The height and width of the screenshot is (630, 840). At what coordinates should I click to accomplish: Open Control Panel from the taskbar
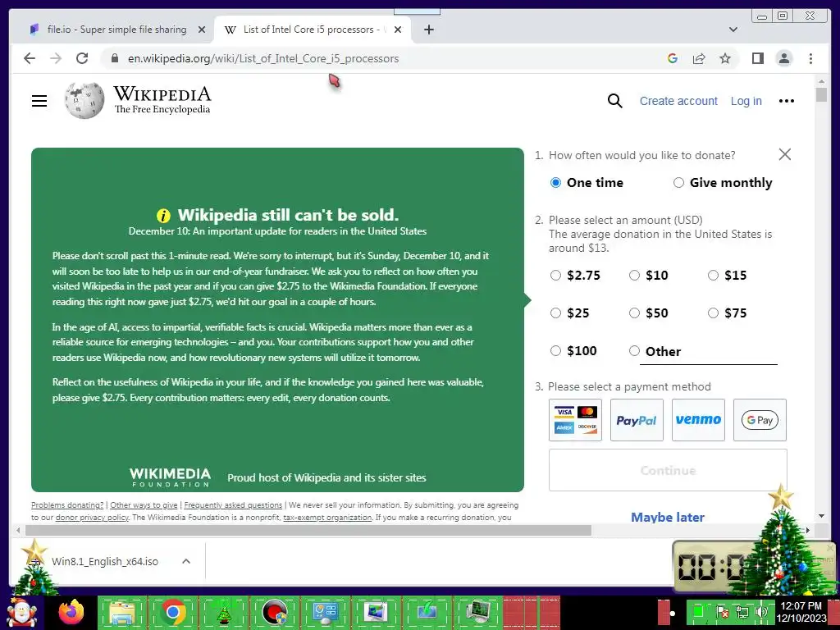click(x=325, y=612)
